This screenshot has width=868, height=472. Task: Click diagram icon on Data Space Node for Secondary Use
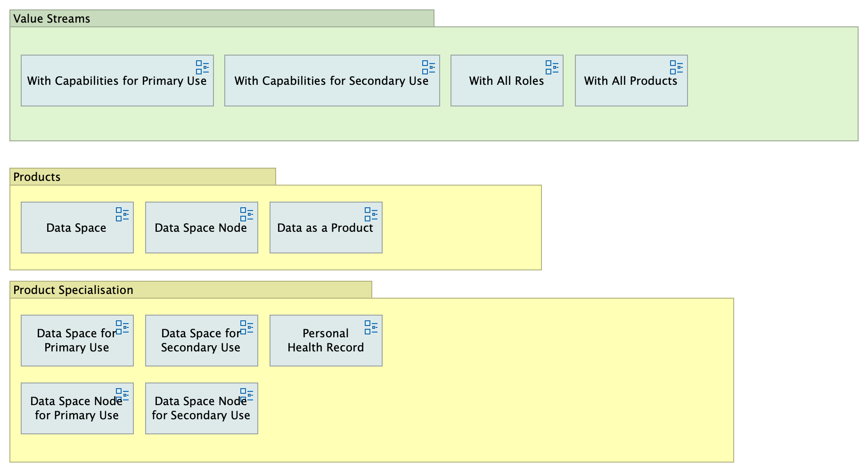[x=246, y=395]
